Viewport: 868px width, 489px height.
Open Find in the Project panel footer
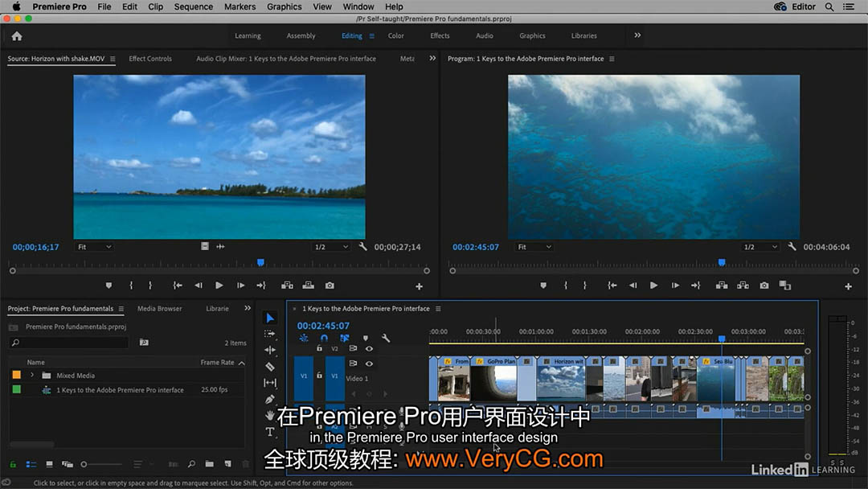tap(191, 464)
